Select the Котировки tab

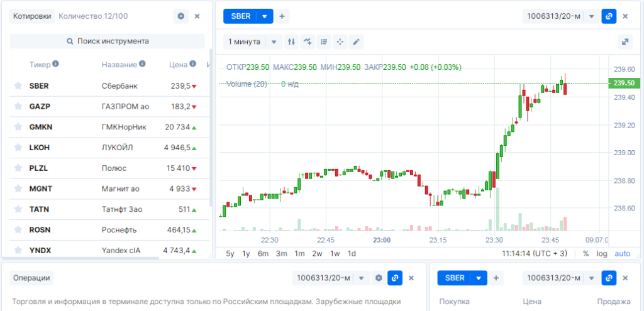coord(32,16)
